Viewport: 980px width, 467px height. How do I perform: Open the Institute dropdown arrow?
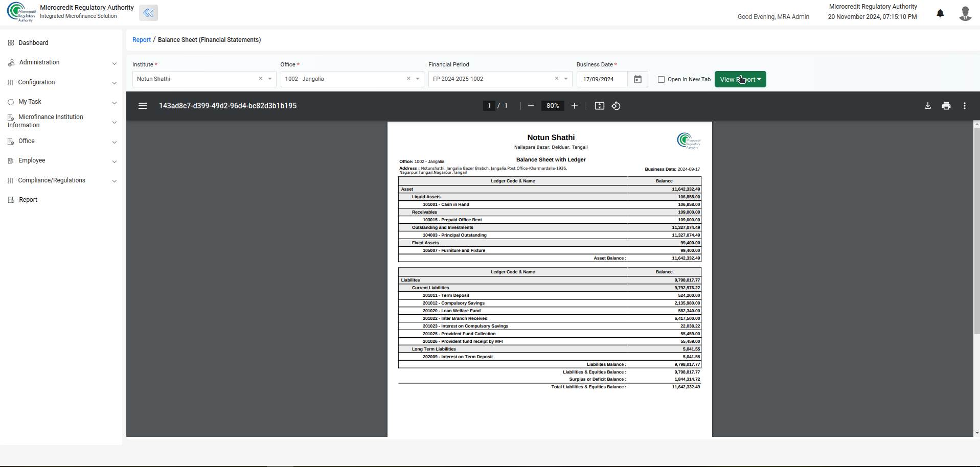coord(270,79)
